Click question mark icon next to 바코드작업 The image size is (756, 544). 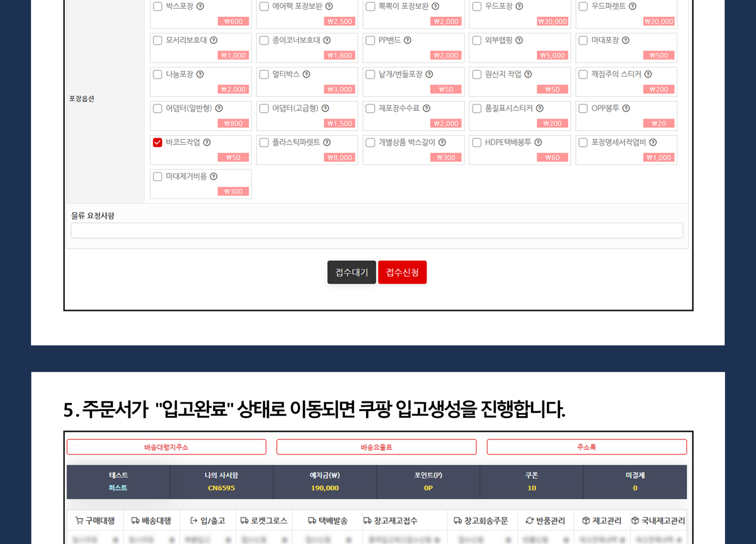click(x=207, y=142)
